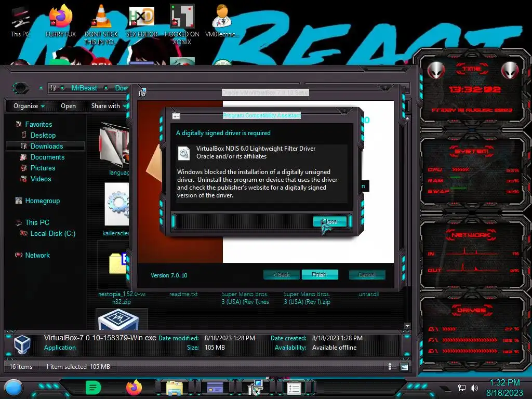Open the Organize dropdown menu
This screenshot has height=399, width=532.
point(29,106)
